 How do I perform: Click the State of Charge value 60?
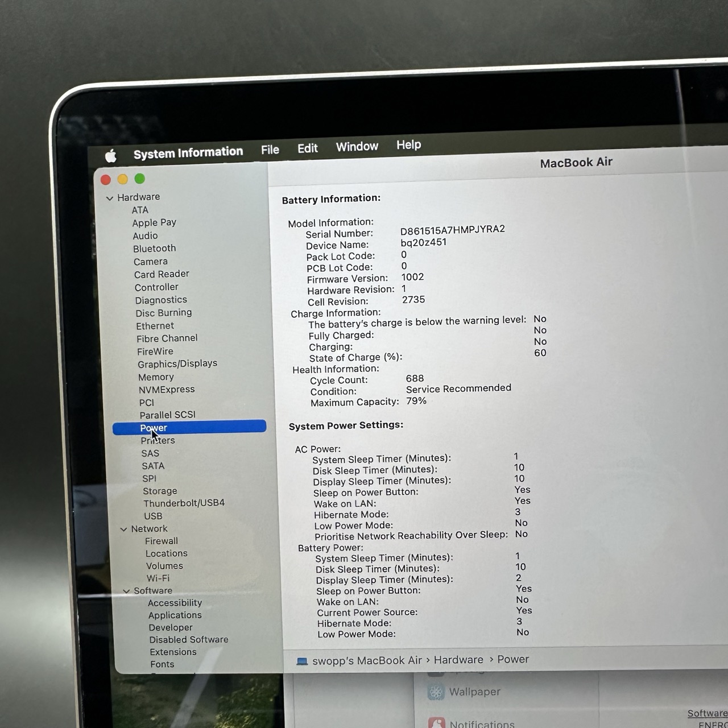pos(540,353)
